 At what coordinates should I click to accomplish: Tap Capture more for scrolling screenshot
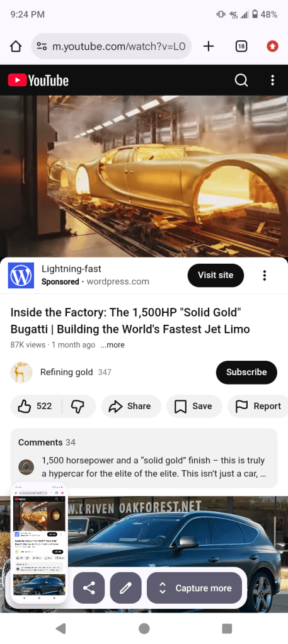point(194,588)
